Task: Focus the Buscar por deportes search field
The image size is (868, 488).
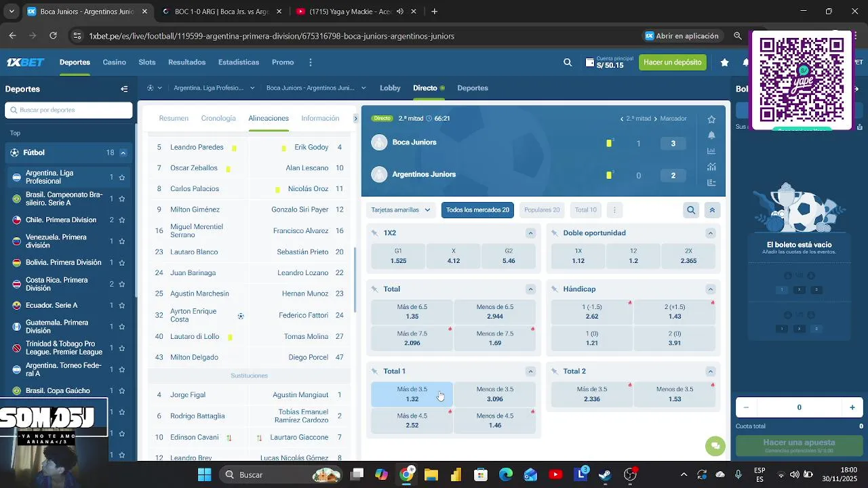Action: 68,110
